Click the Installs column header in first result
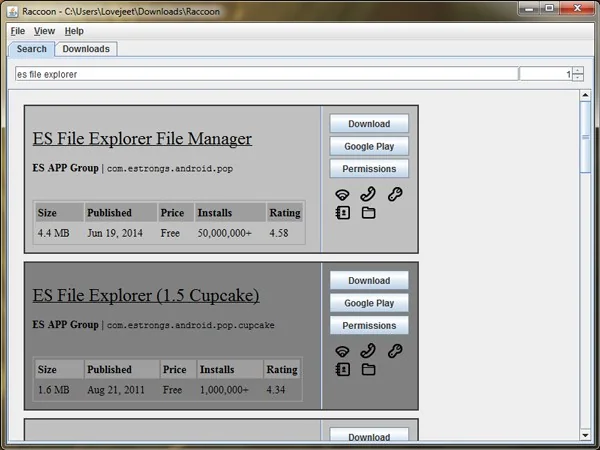Screen dimensions: 600x450 click(x=230, y=212)
